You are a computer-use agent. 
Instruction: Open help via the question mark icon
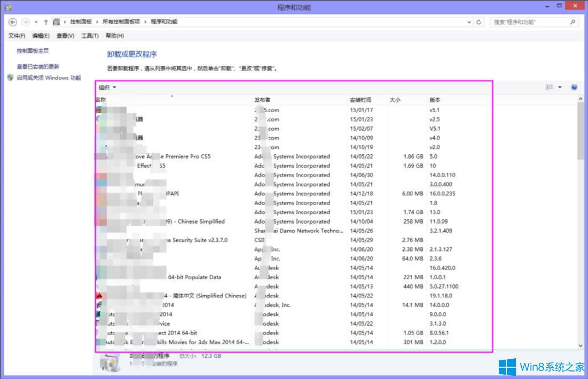point(574,86)
